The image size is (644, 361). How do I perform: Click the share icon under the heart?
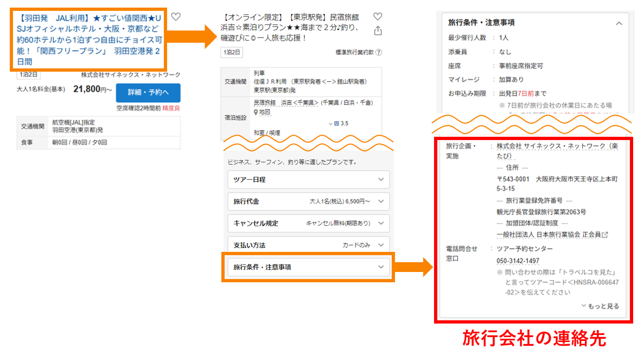[378, 31]
